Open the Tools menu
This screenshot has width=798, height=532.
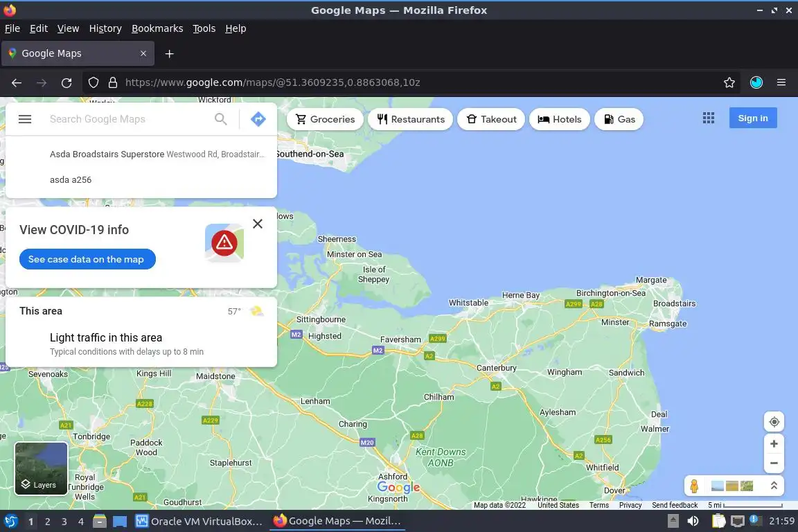click(x=204, y=28)
